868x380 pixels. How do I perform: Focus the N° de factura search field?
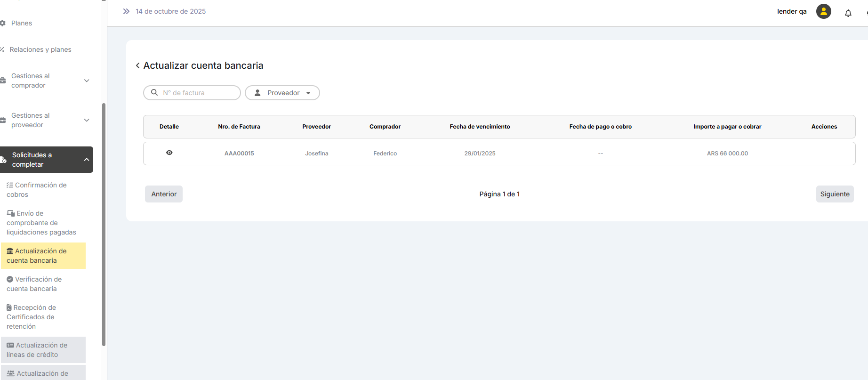198,93
